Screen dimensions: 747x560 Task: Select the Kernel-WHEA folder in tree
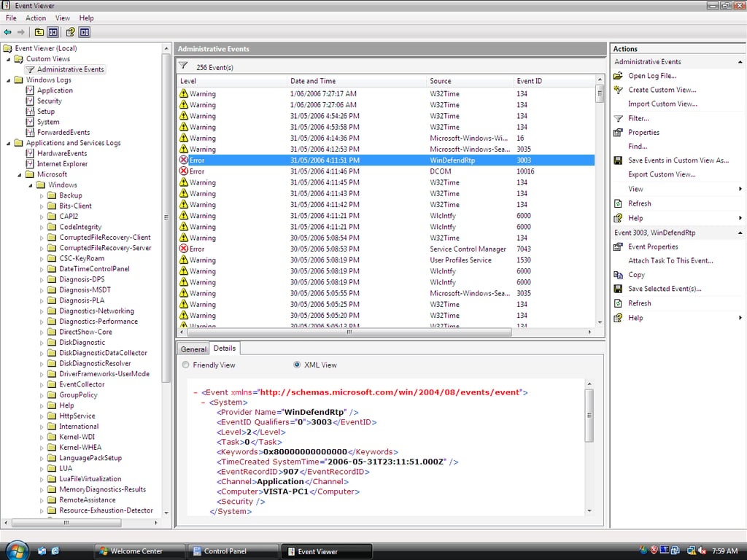[x=80, y=447]
